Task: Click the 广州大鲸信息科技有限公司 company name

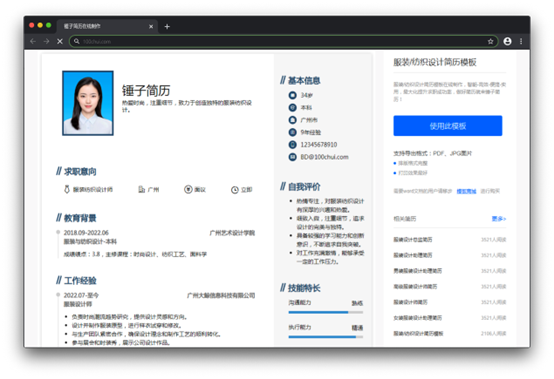Action: [x=221, y=295]
